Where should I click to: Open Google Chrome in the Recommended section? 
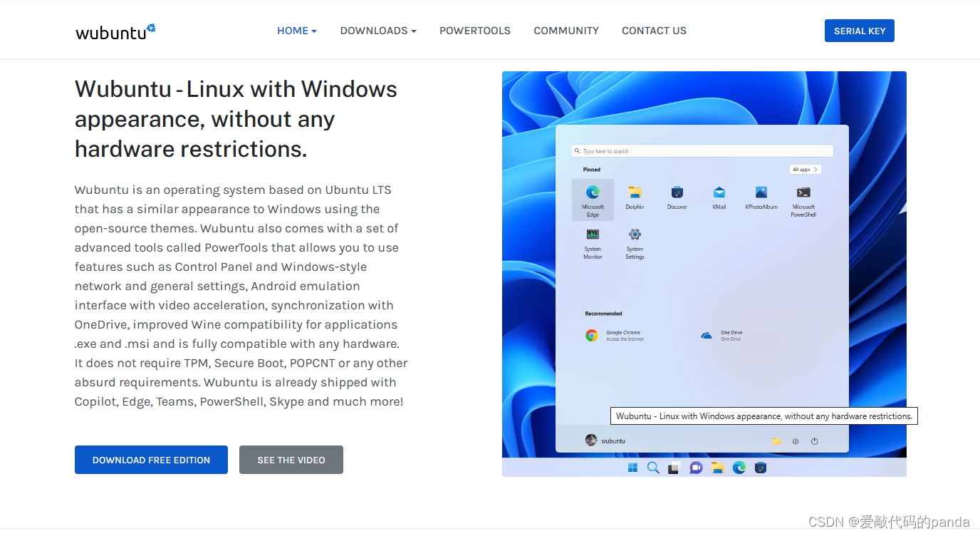point(615,335)
